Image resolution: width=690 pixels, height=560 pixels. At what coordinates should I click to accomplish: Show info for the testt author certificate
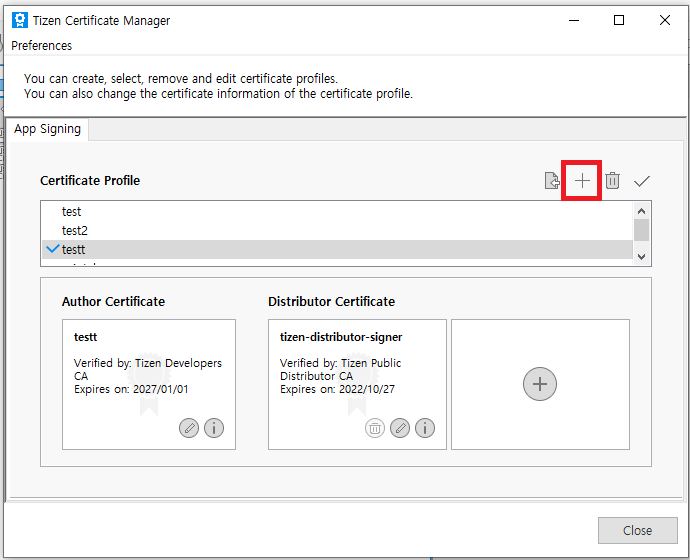tap(214, 428)
